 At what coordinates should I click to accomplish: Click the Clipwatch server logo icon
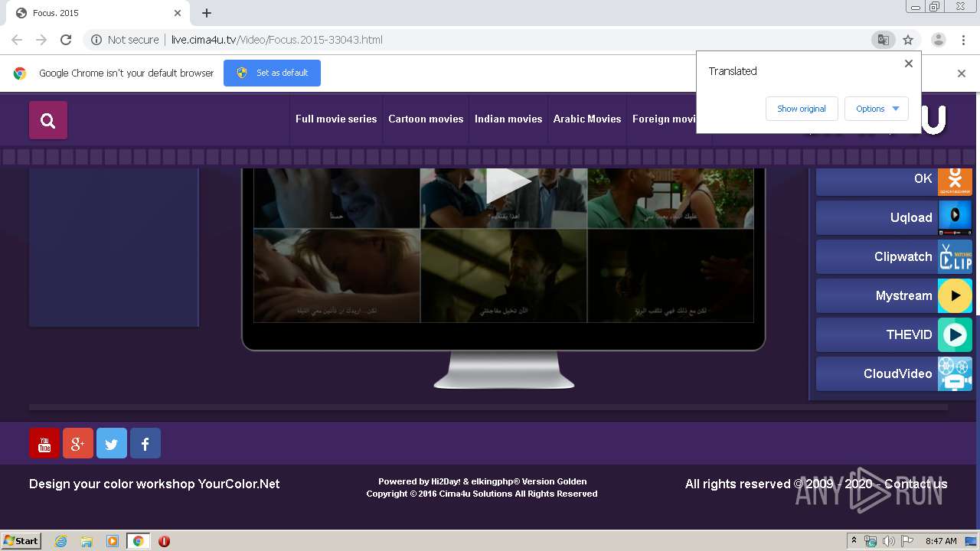[x=955, y=256]
